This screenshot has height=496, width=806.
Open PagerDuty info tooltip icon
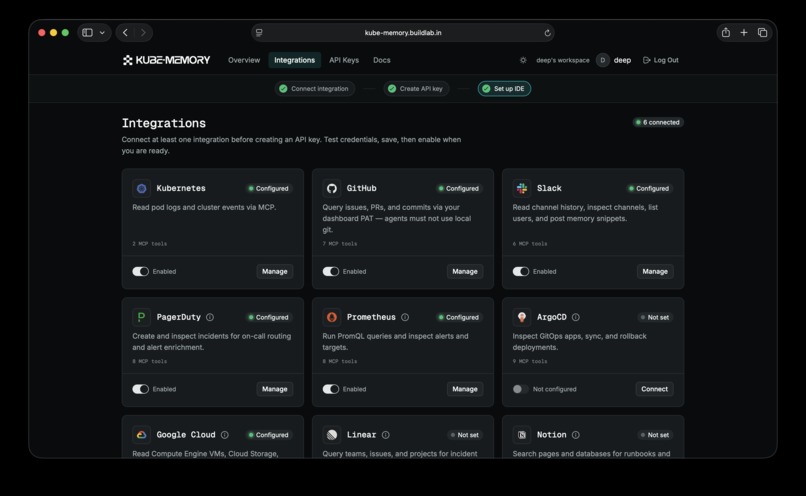coord(210,317)
